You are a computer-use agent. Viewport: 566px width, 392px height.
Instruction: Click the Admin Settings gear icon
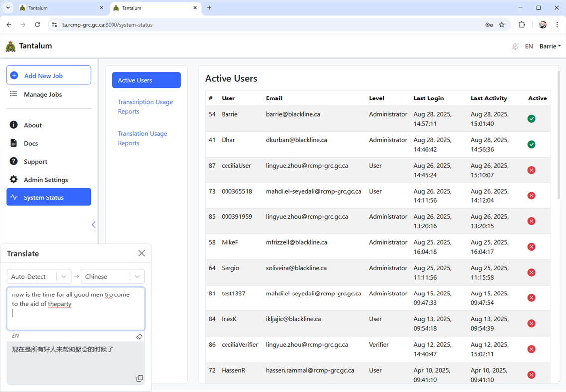point(14,179)
